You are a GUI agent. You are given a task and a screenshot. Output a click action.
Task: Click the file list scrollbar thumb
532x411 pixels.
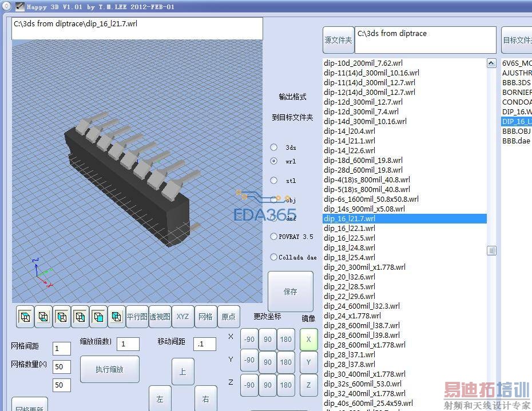click(x=491, y=250)
